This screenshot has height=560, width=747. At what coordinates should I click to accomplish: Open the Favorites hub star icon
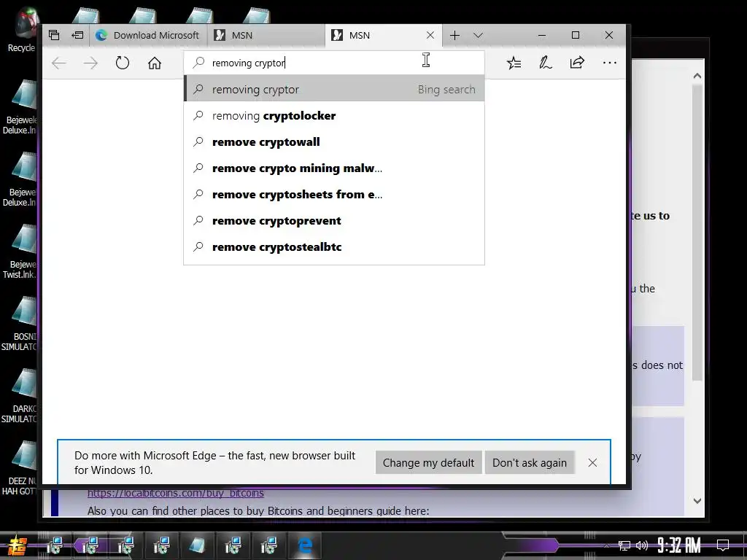pyautogui.click(x=514, y=63)
